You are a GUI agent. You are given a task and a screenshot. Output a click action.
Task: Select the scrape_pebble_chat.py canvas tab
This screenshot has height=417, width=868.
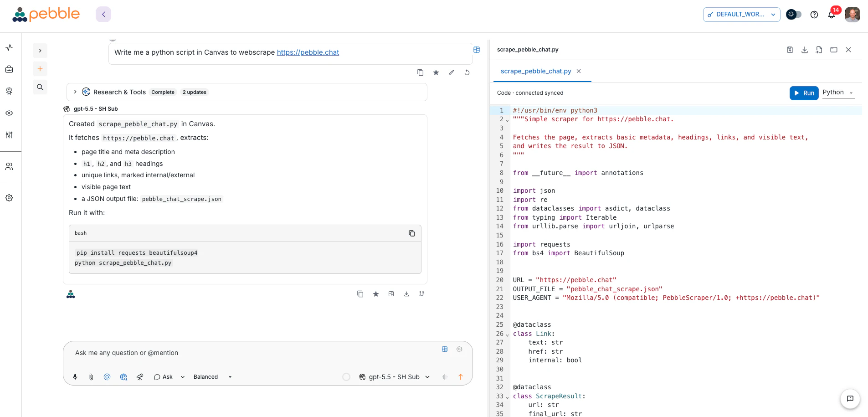pyautogui.click(x=536, y=71)
